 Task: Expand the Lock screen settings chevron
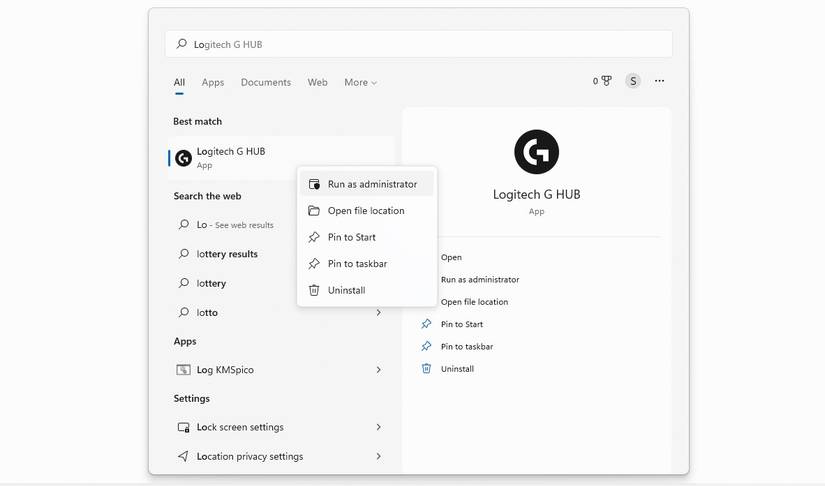click(378, 427)
